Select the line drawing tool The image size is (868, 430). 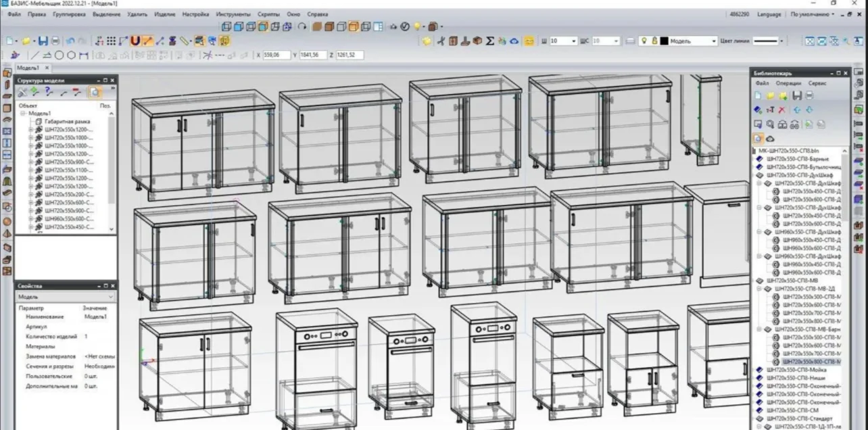point(34,55)
